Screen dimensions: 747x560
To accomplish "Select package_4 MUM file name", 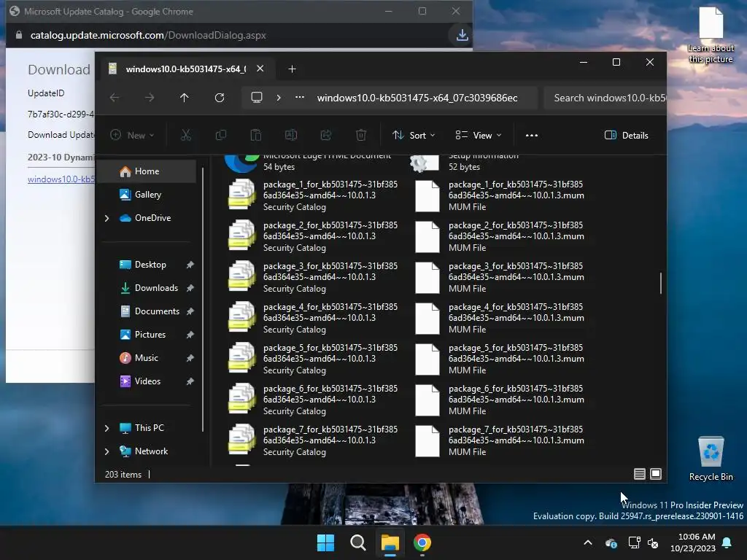I will 516,312.
